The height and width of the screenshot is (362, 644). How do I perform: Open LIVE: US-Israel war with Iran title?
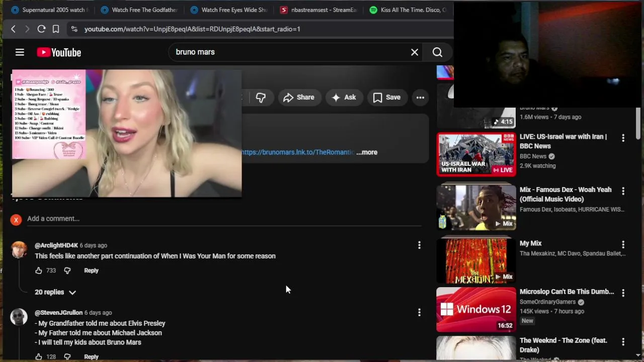[563, 141]
